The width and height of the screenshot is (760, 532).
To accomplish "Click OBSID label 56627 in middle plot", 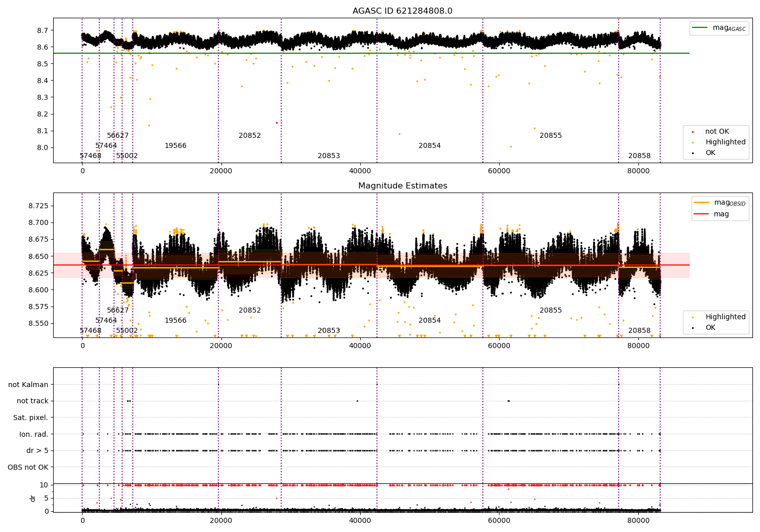I will pos(118,311).
